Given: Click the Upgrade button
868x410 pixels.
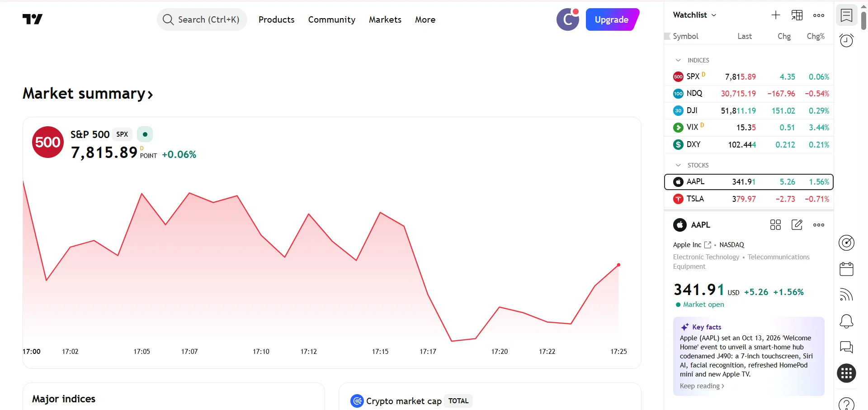Looking at the screenshot, I should (612, 19).
